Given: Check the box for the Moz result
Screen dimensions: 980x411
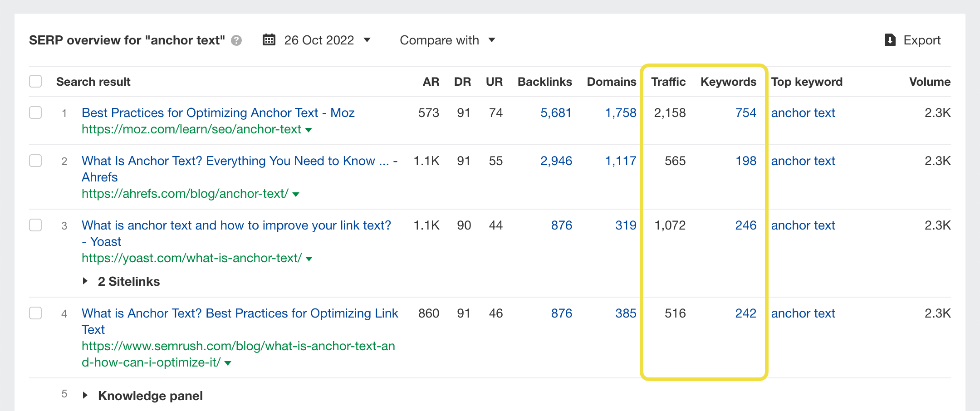Looking at the screenshot, I should click(x=35, y=113).
